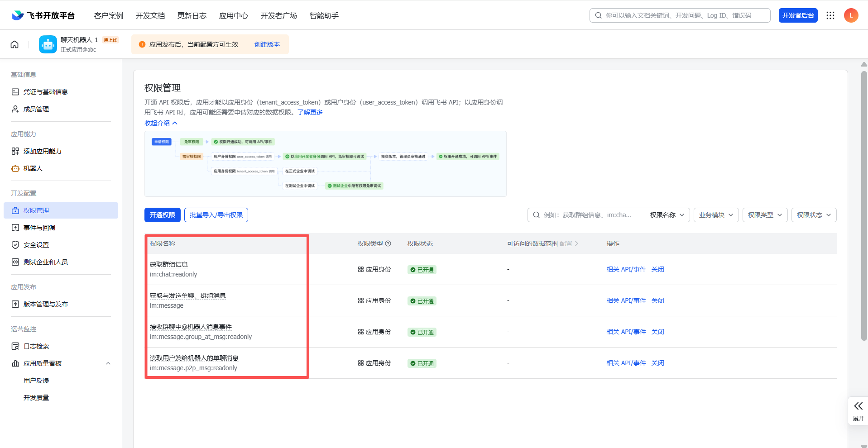The image size is (868, 448).
Task: Collapse the 应用质量看板 sidebar group
Action: pos(108,363)
